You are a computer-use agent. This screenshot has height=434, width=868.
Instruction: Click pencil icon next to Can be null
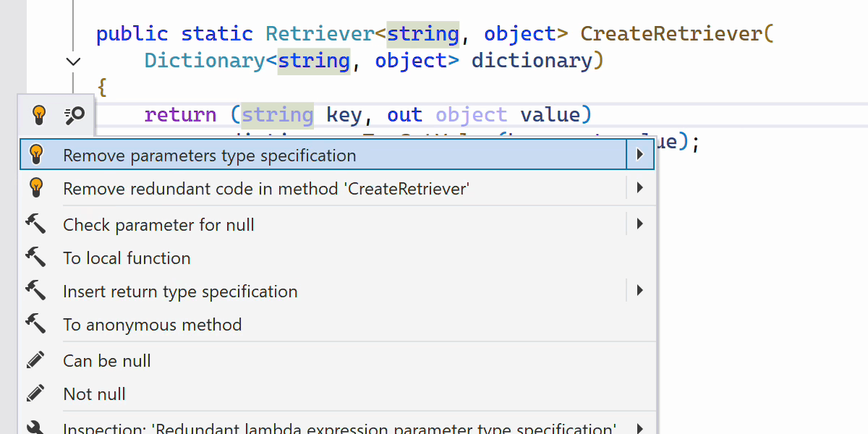[36, 360]
